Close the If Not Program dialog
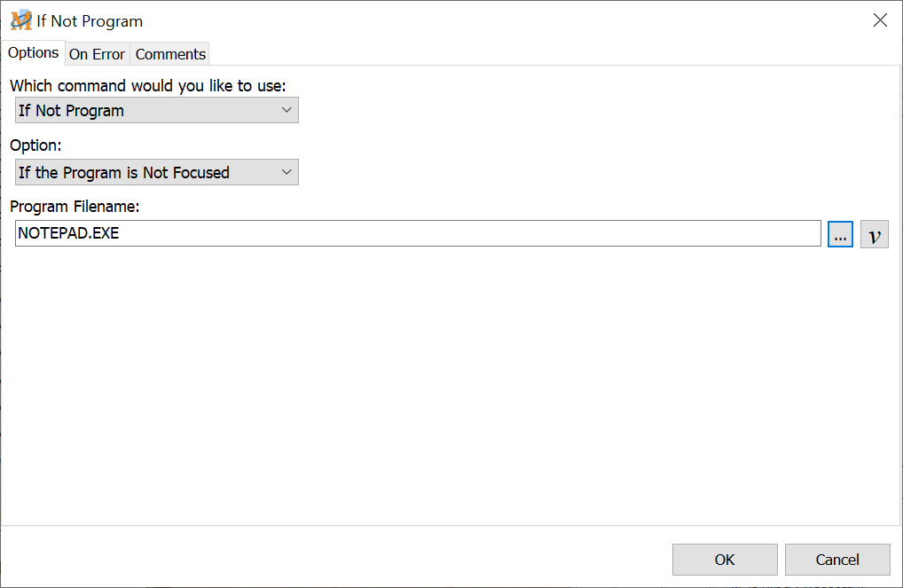Image resolution: width=903 pixels, height=588 pixels. (880, 20)
